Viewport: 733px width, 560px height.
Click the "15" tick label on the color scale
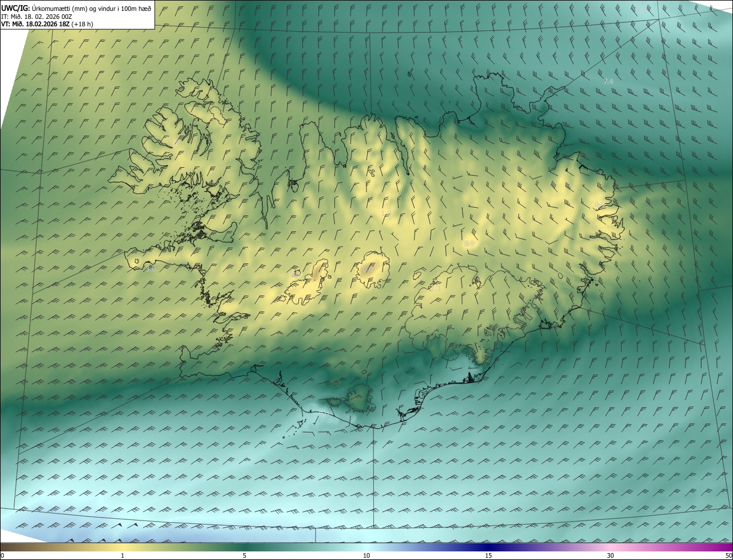[x=488, y=555]
